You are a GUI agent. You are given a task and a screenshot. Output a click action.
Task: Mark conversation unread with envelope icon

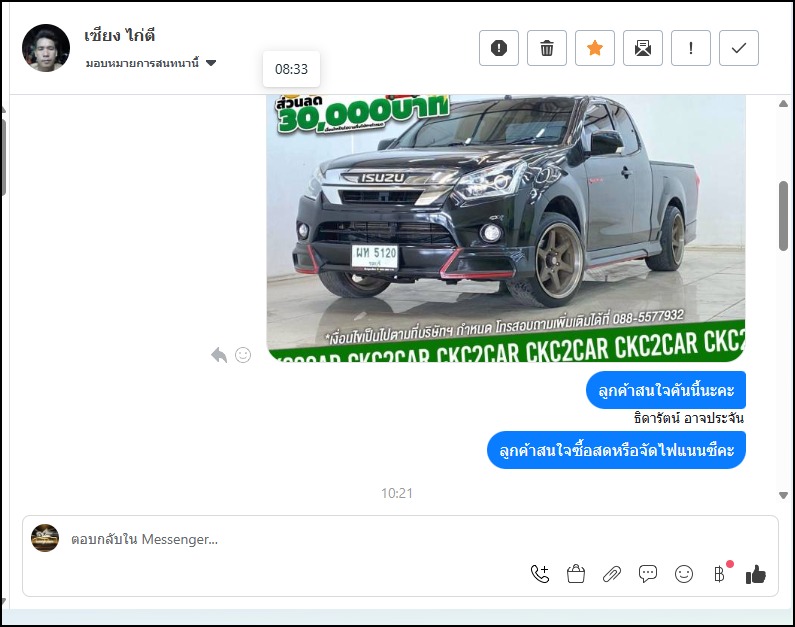click(x=642, y=48)
